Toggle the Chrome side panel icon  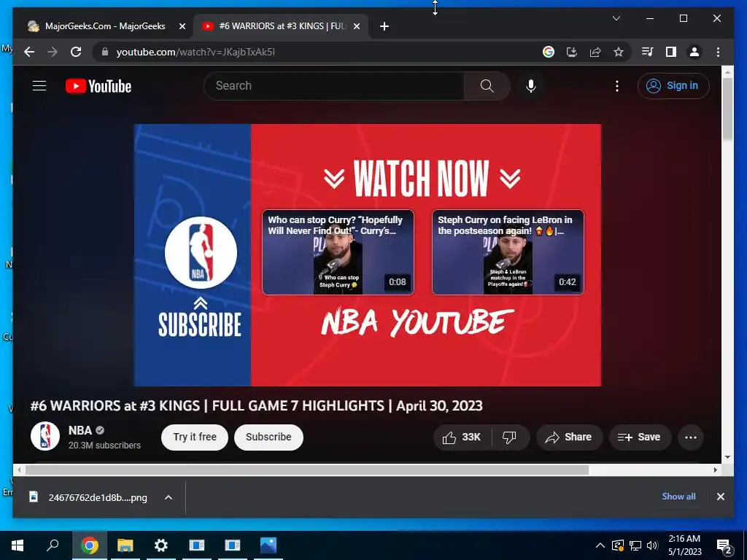[x=671, y=52]
